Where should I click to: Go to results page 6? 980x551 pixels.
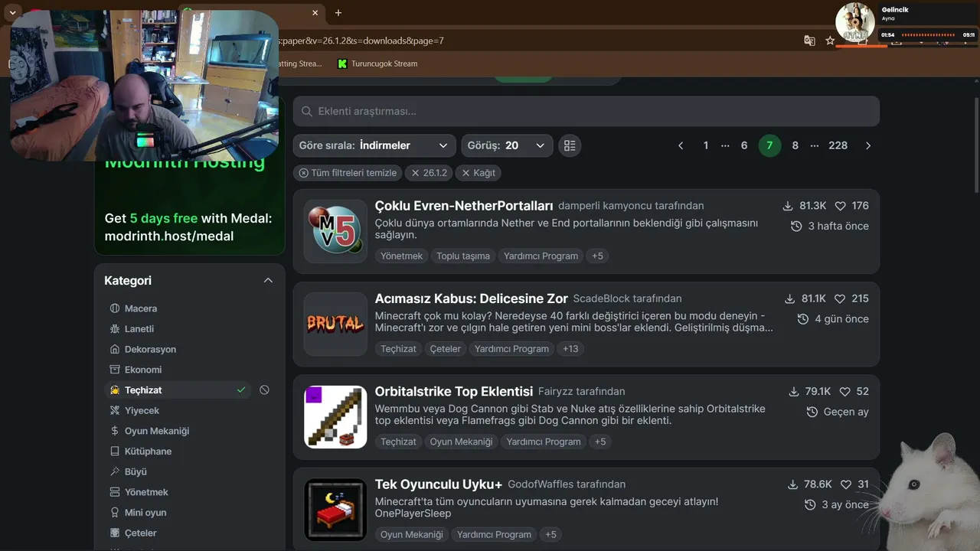click(744, 145)
